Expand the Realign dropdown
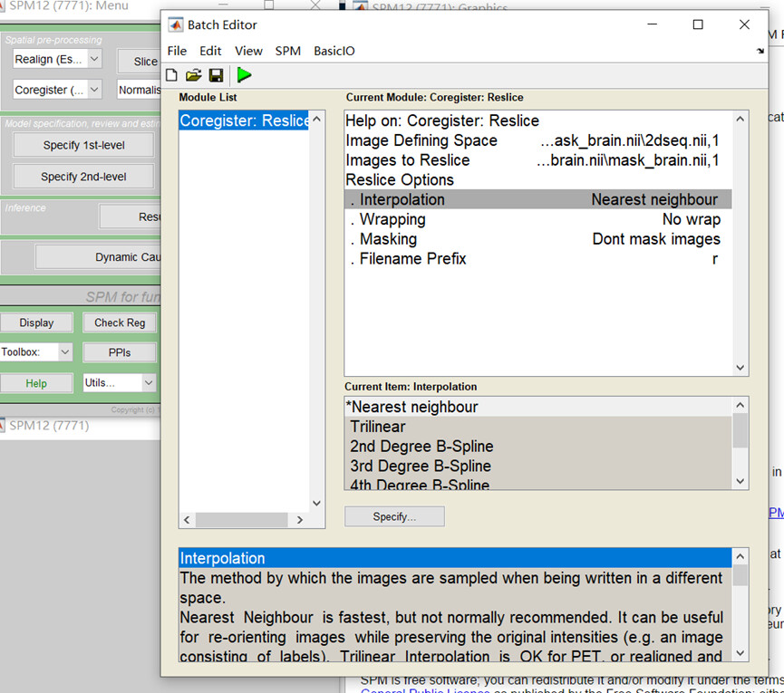 coord(58,60)
